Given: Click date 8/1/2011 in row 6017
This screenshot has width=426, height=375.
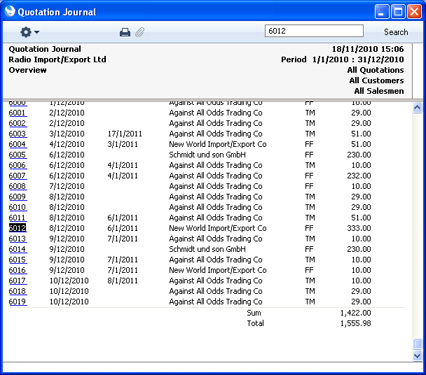Looking at the screenshot, I should point(123,281).
